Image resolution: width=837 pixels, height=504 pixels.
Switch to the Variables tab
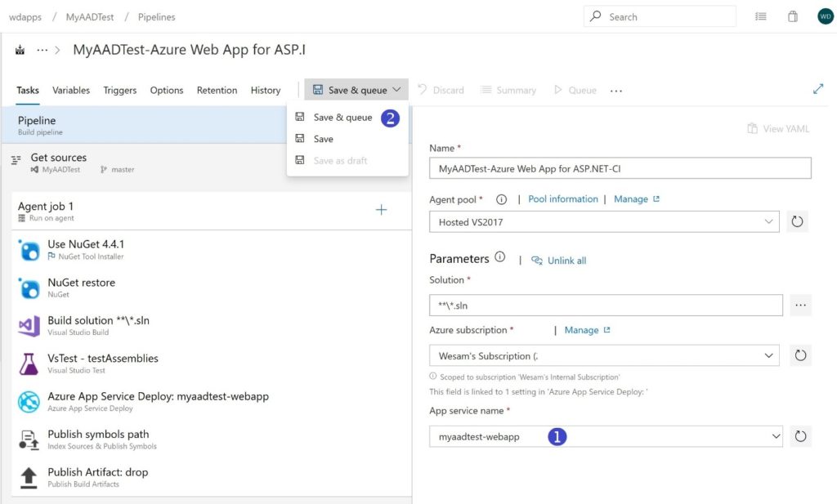click(x=70, y=90)
